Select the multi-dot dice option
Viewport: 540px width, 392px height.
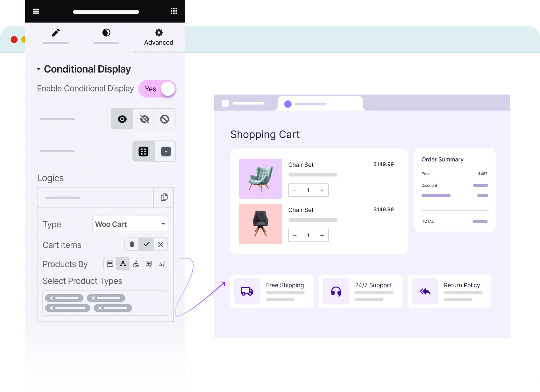point(143,151)
